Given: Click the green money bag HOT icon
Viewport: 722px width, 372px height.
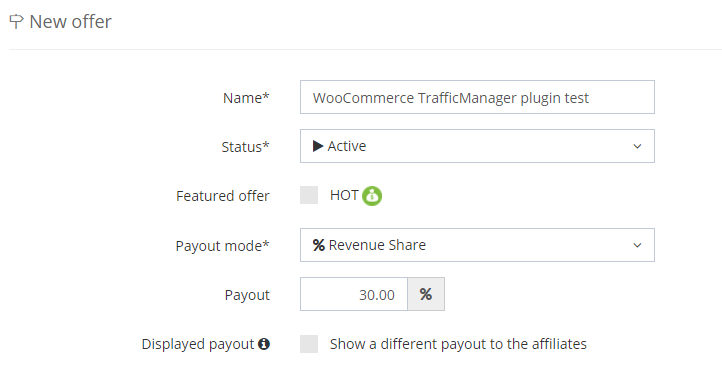Looking at the screenshot, I should [372, 196].
